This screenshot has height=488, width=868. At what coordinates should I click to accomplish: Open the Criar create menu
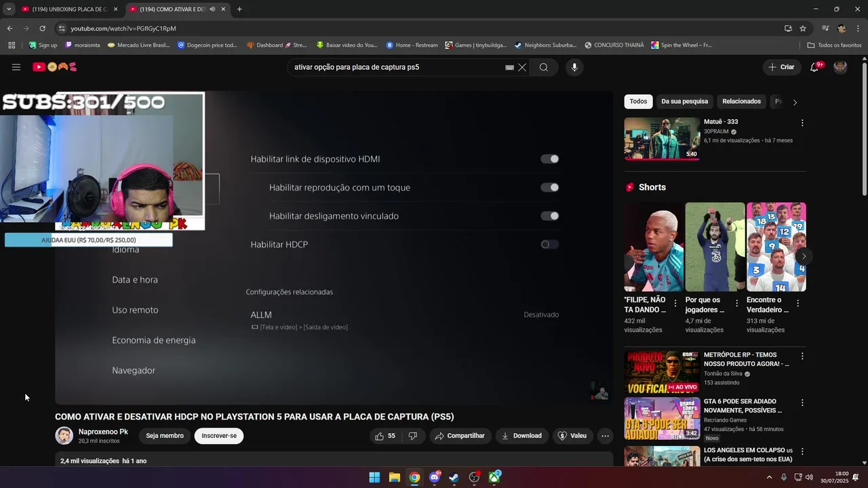pos(781,67)
